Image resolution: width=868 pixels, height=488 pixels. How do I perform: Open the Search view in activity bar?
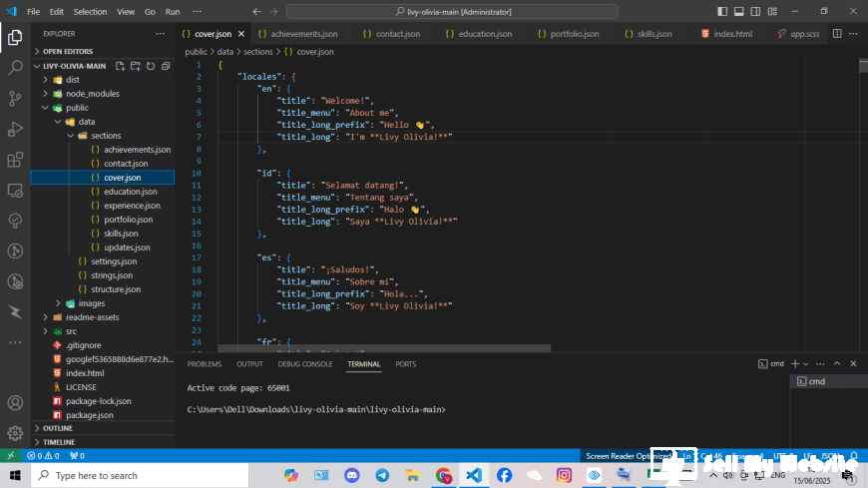[x=15, y=68]
